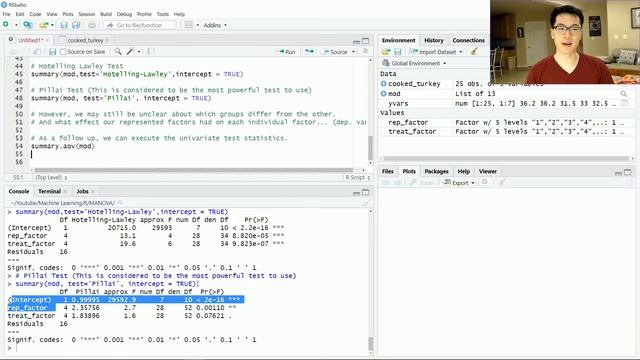Switch to the Files tab

pyautogui.click(x=387, y=171)
